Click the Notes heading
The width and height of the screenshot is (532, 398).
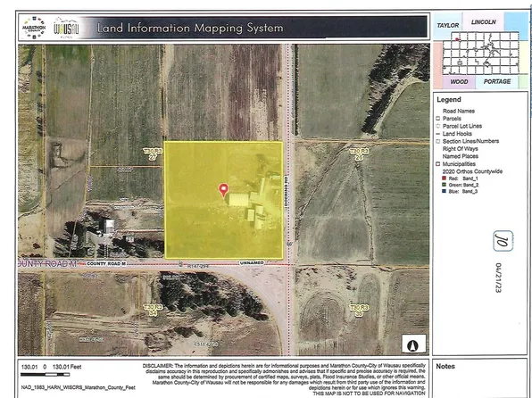445,366
